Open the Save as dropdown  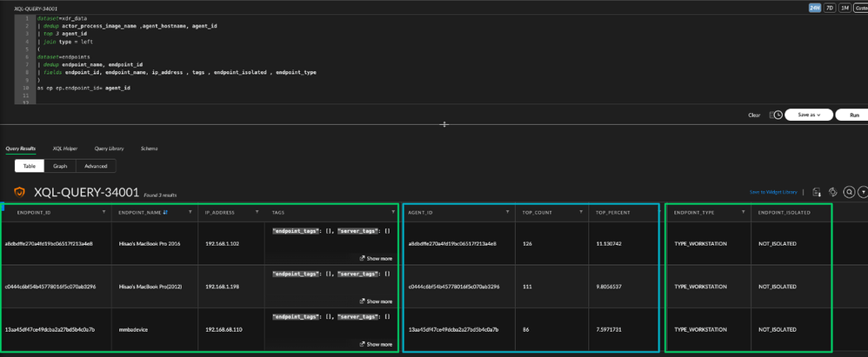(809, 115)
